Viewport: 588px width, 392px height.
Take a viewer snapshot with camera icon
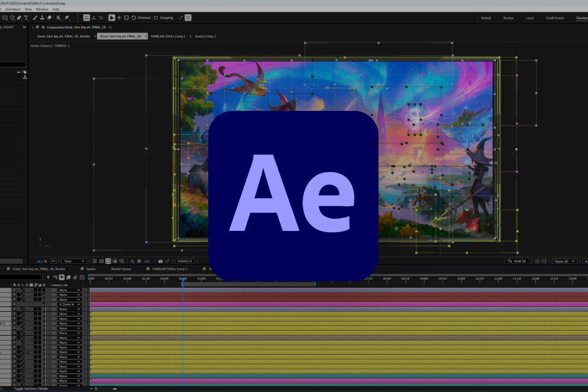(160, 261)
